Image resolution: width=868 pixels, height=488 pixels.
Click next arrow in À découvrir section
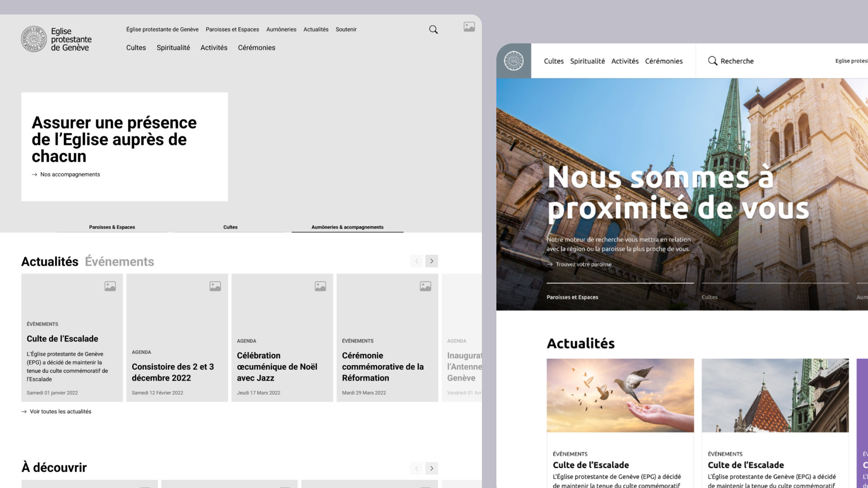coord(432,468)
